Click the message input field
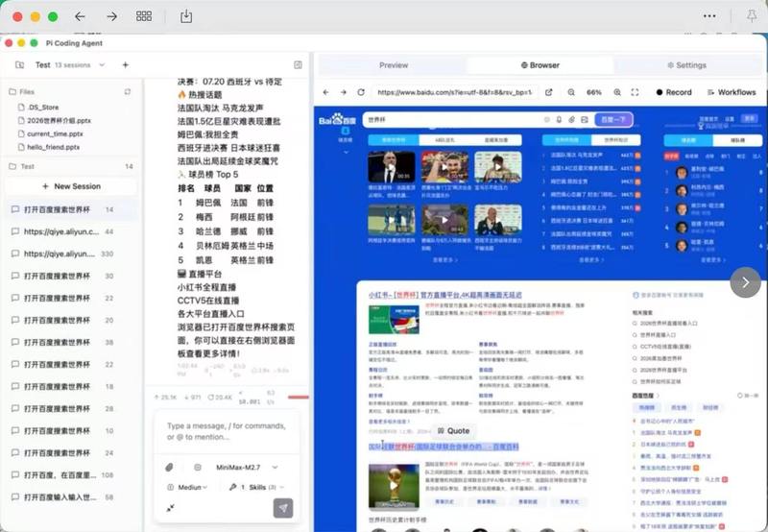The image size is (768, 532). 227,431
